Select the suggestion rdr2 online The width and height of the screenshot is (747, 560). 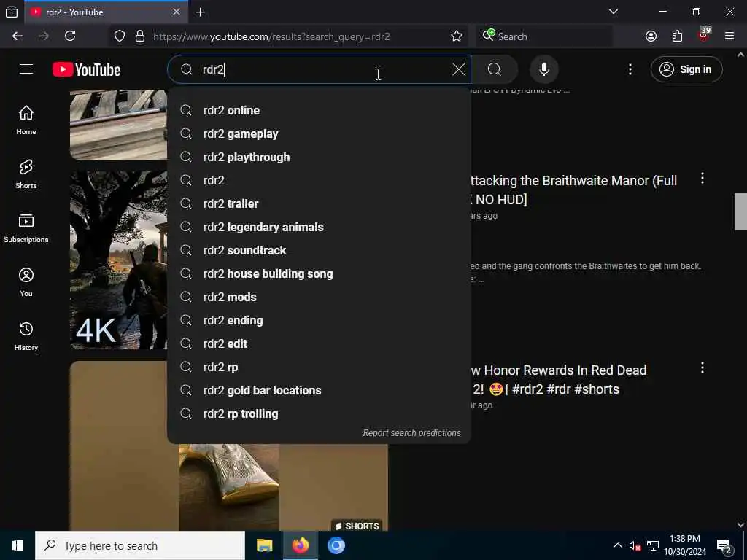320,111
